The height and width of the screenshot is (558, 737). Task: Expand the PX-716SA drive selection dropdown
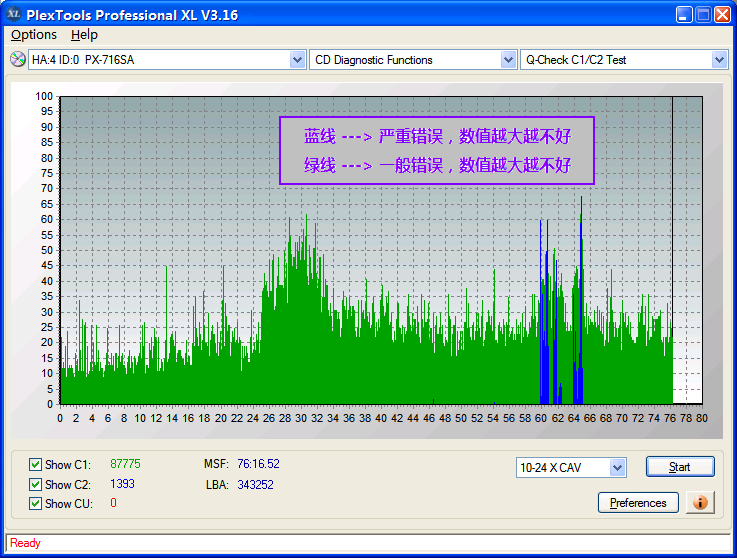(297, 60)
